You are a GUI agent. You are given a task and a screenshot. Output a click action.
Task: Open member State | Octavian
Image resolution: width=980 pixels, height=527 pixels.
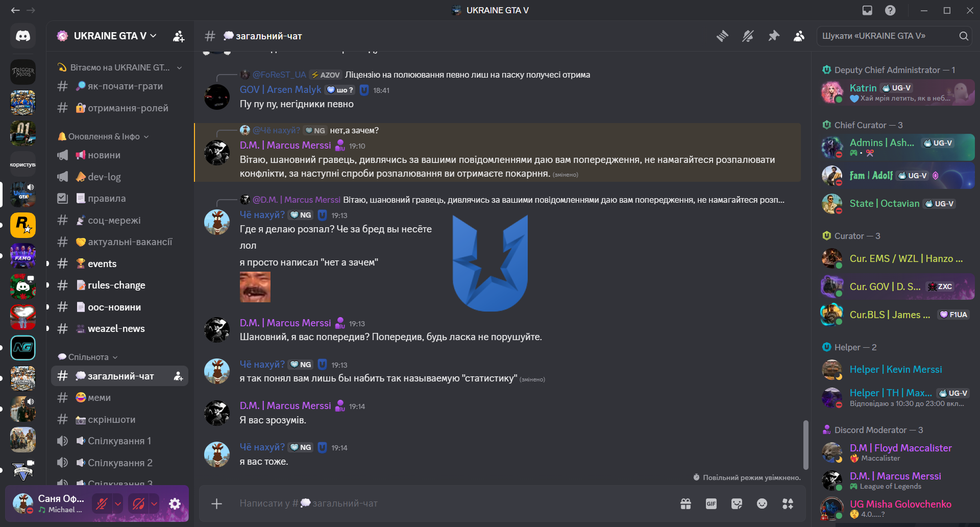point(898,204)
